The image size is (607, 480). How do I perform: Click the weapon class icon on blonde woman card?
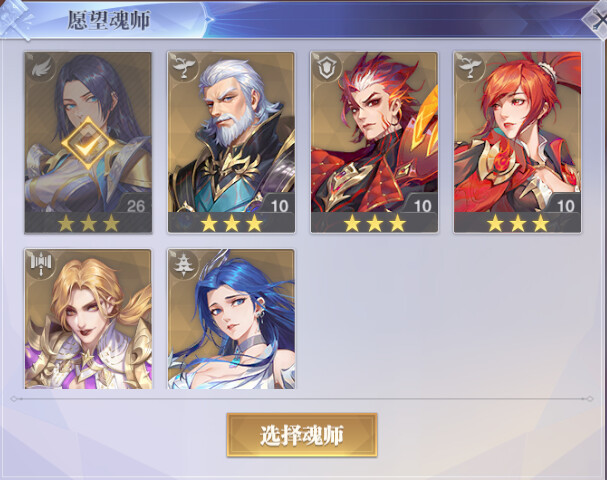[x=41, y=264]
